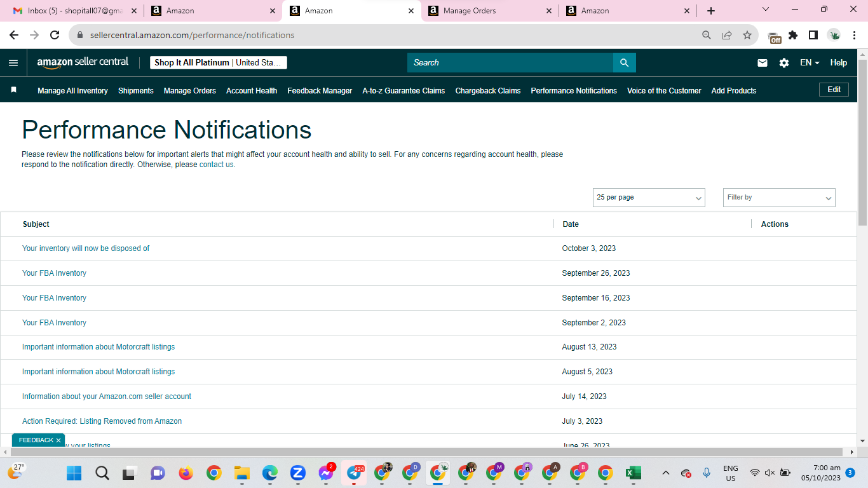
Task: Open the Chrome three-dot menu
Action: (x=854, y=36)
